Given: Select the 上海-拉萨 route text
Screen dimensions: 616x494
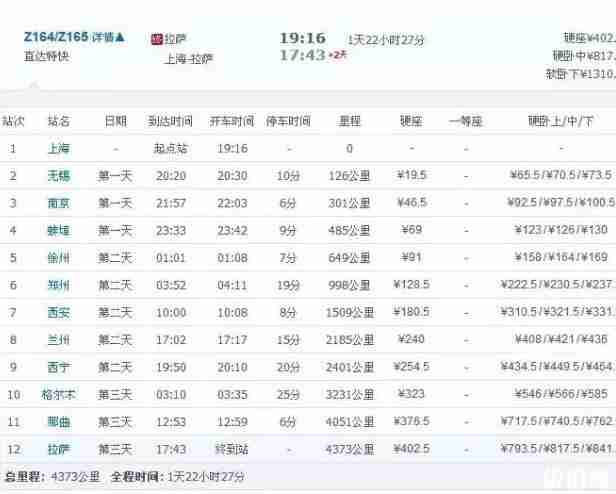Looking at the screenshot, I should click(x=189, y=59).
